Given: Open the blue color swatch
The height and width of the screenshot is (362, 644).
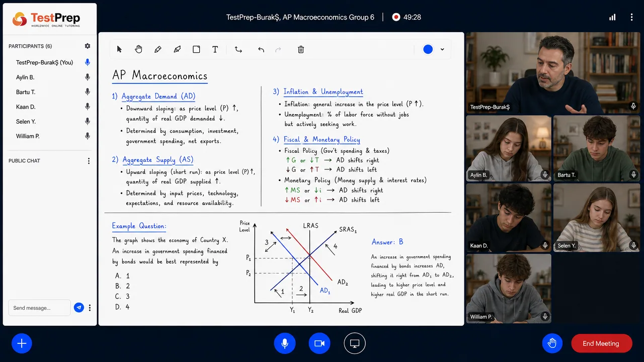Looking at the screenshot, I should (428, 49).
